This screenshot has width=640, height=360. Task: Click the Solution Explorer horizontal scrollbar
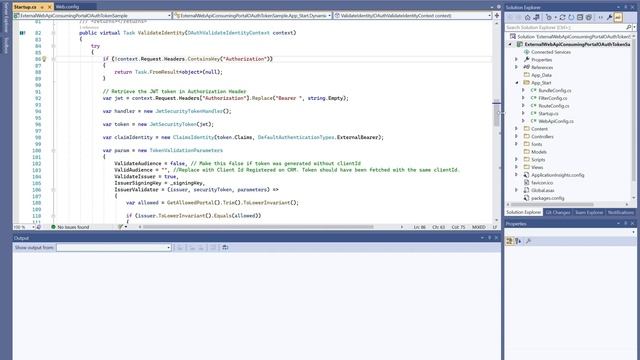click(x=552, y=204)
